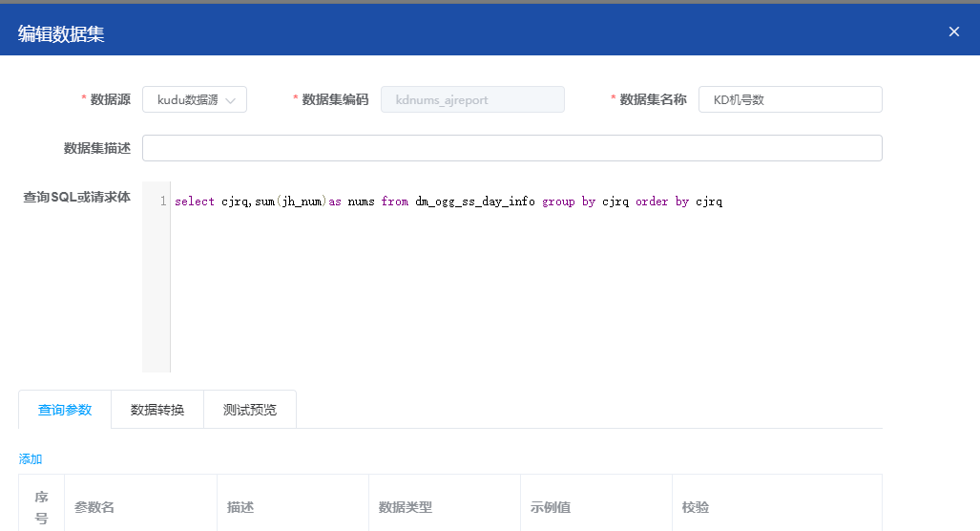The image size is (980, 531).
Task: Click the 数据类型 column header
Action: pyautogui.click(x=406, y=507)
